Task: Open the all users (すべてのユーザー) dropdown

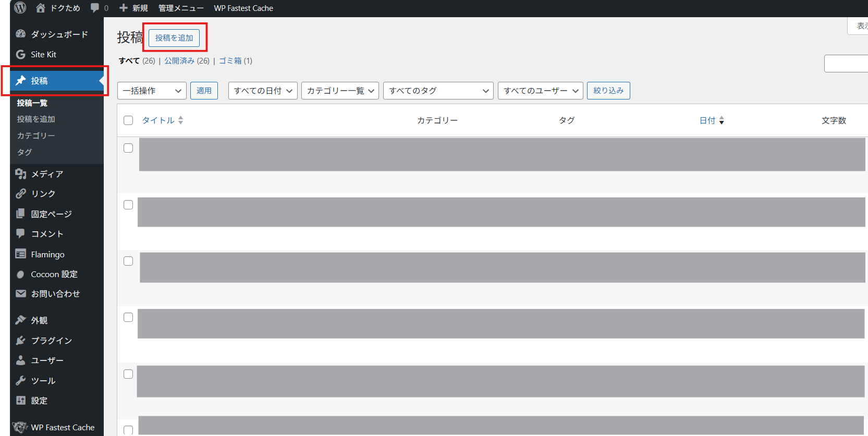Action: [540, 91]
